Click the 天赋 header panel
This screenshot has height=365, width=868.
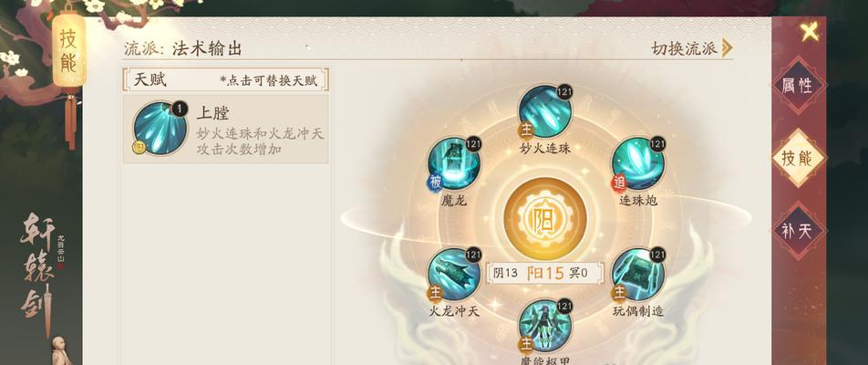tap(226, 79)
